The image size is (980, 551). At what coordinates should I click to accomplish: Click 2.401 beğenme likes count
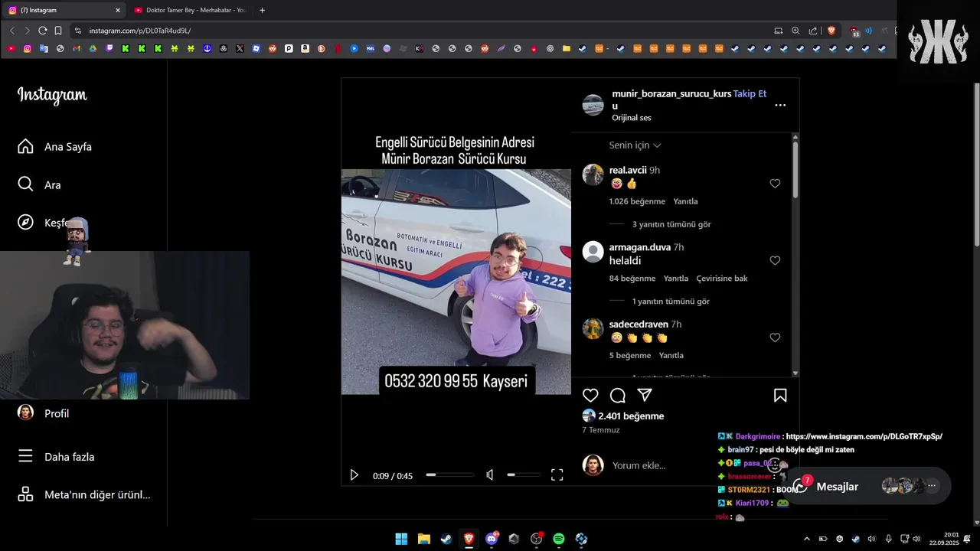click(631, 416)
